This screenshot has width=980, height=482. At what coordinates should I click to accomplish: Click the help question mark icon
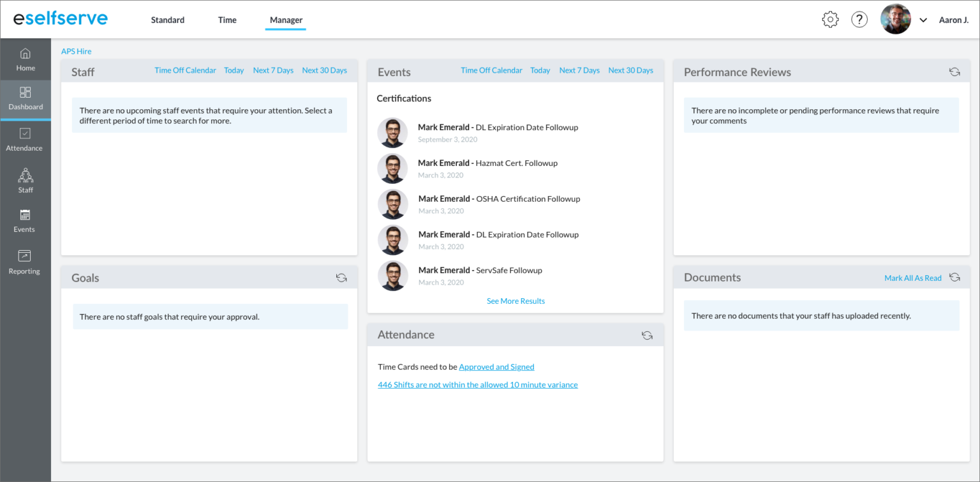(859, 20)
